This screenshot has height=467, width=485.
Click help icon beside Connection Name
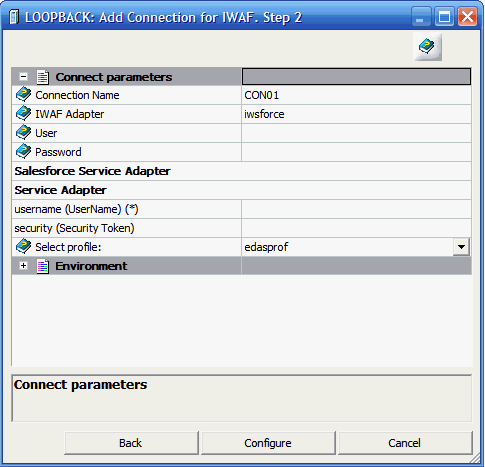click(23, 95)
